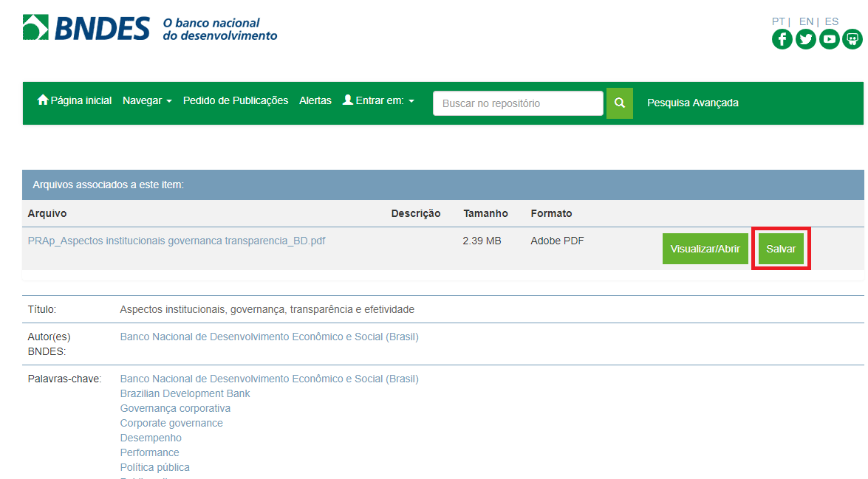The width and height of the screenshot is (868, 479).
Task: Click the BNDES logo
Action: coord(86,28)
